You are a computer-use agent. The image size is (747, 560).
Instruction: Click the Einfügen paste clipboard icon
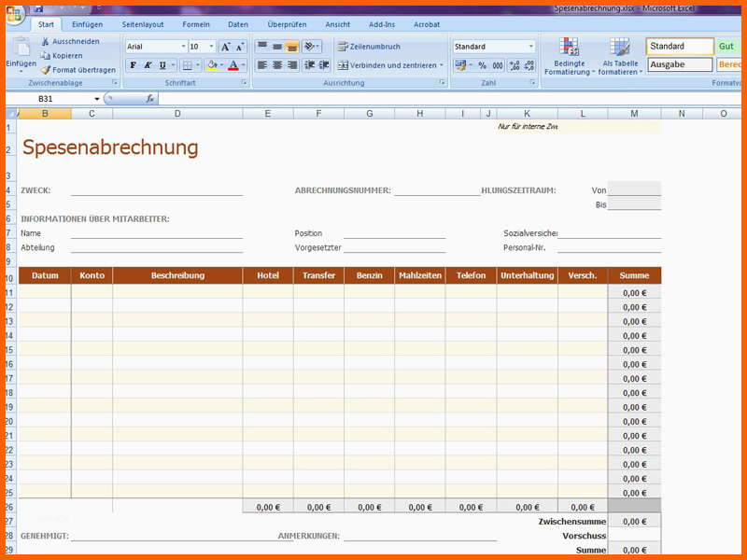[x=21, y=47]
